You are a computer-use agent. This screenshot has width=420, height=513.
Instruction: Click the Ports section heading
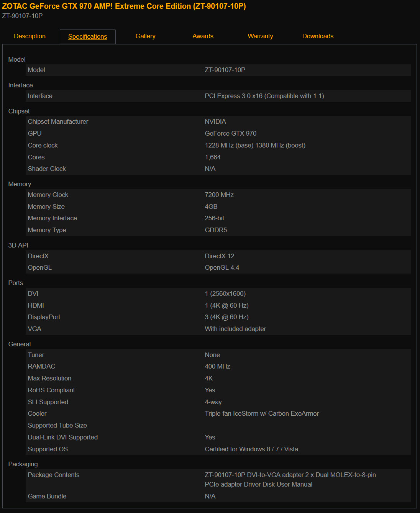(15, 283)
